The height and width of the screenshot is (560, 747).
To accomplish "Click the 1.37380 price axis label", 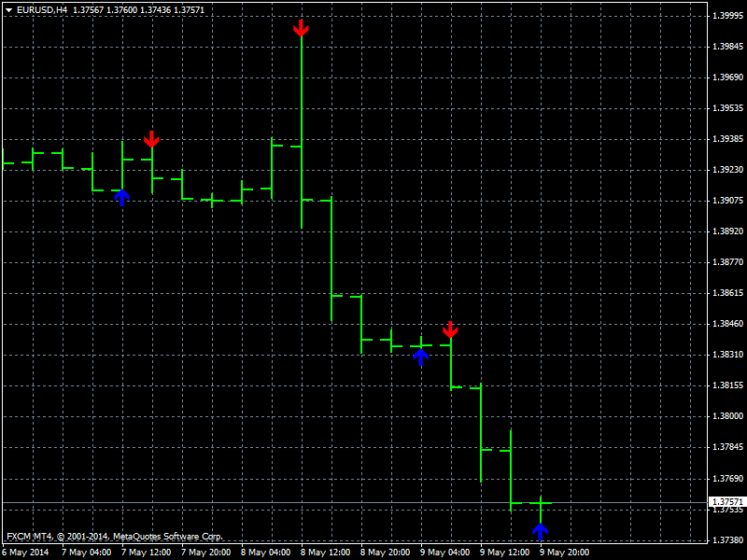I will click(x=727, y=540).
